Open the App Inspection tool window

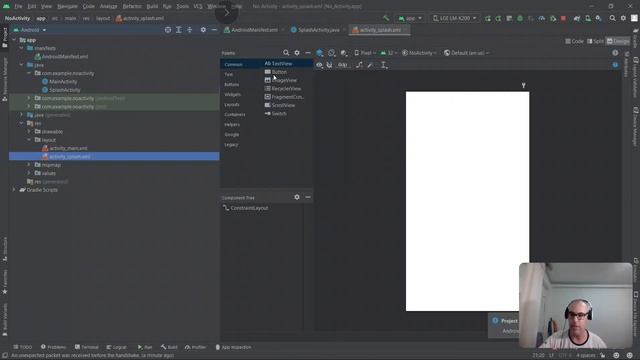pos(233,347)
